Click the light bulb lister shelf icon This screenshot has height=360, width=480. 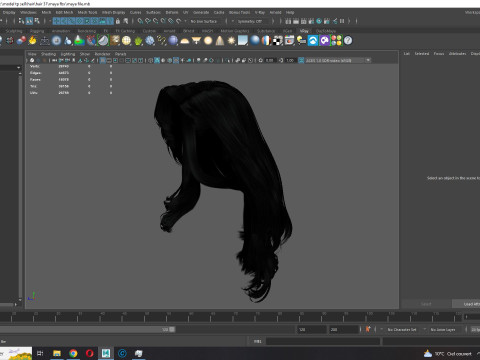pos(301,41)
